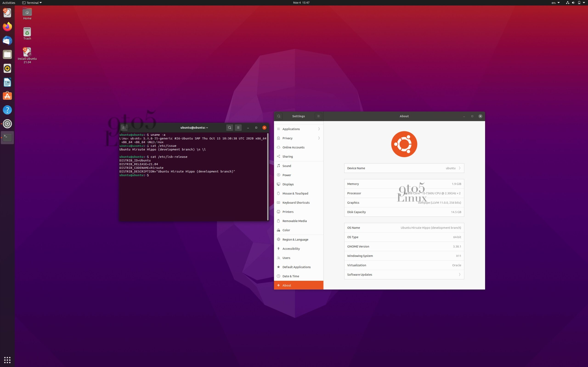
Task: Launch Firefox from the dock
Action: coord(7,27)
